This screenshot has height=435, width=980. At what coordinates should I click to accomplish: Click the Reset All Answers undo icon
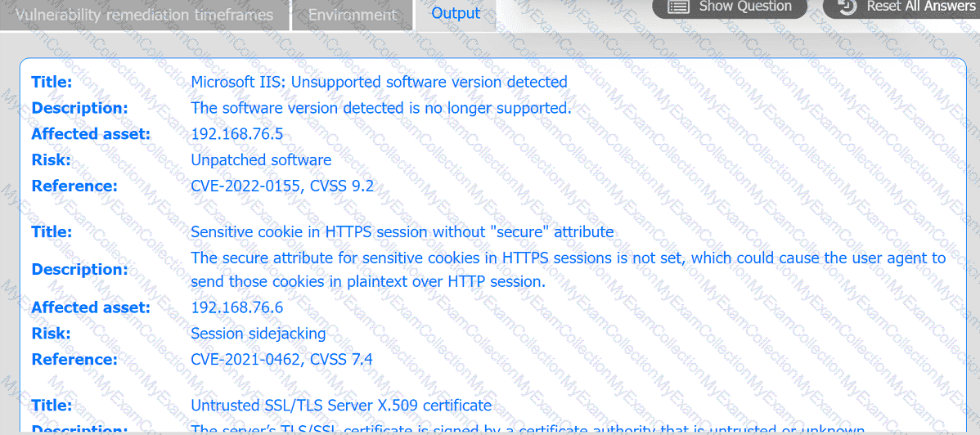tap(848, 7)
